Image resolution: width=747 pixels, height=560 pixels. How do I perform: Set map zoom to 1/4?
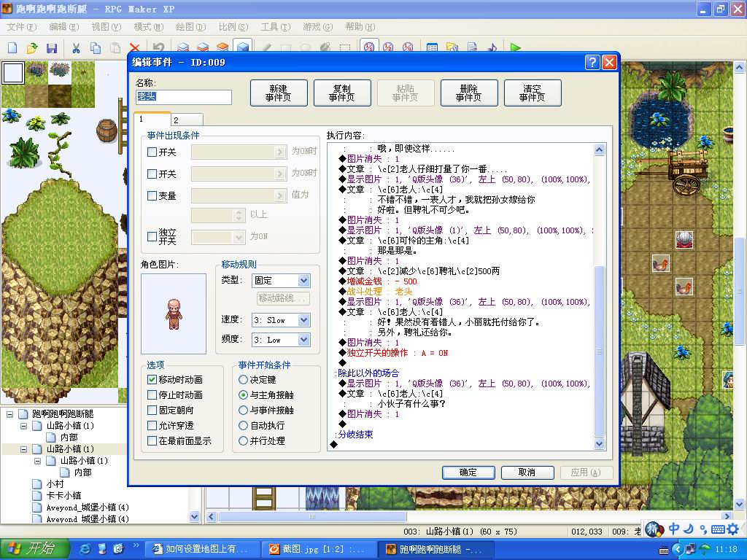tap(408, 47)
